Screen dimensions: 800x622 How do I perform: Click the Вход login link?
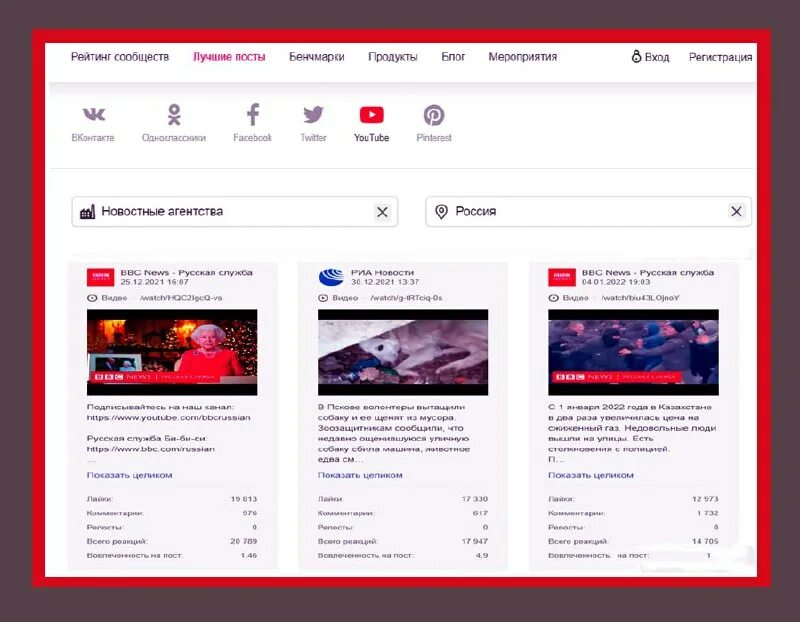tap(657, 57)
